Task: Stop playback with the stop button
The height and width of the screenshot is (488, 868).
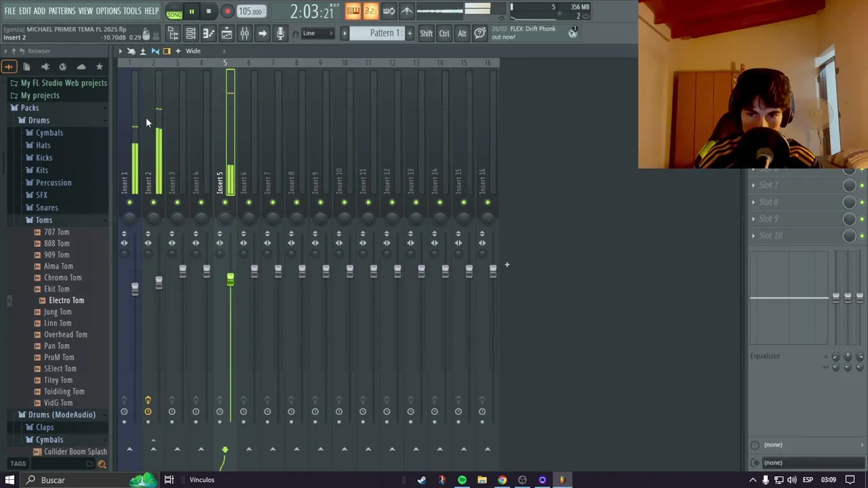Action: (x=208, y=12)
